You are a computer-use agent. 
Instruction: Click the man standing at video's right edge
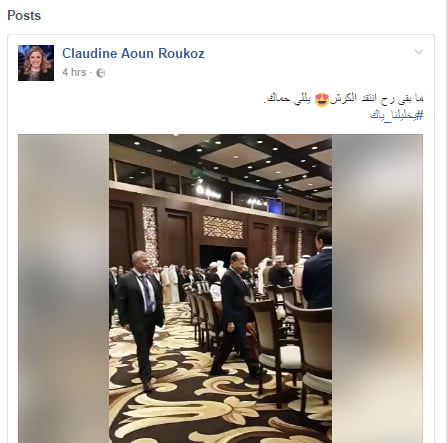coord(317,268)
